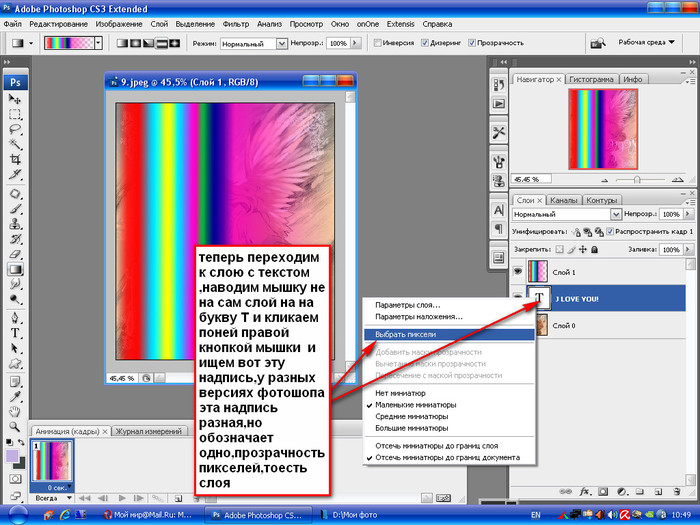Click the layer styles fx icon
Image resolution: width=700 pixels, height=525 pixels.
584,492
